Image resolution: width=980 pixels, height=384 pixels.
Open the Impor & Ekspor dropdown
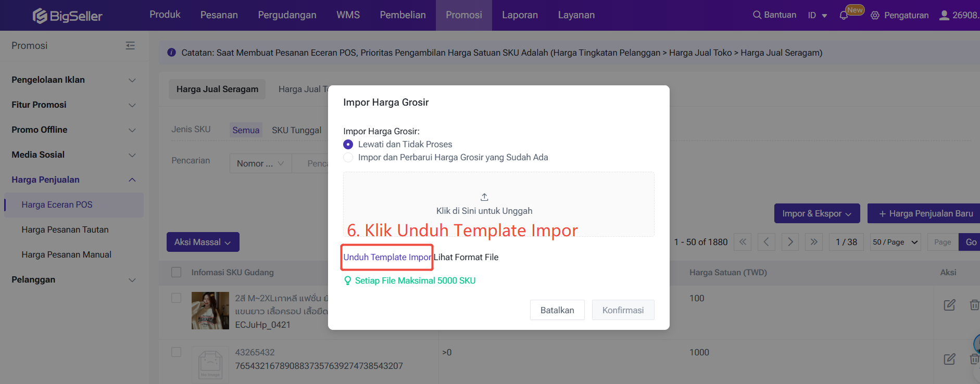click(816, 214)
